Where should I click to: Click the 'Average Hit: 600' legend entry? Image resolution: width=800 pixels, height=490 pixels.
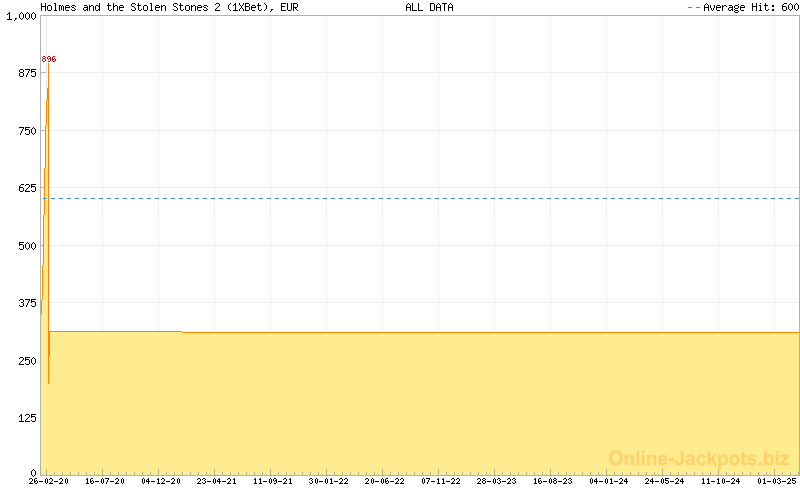point(742,7)
